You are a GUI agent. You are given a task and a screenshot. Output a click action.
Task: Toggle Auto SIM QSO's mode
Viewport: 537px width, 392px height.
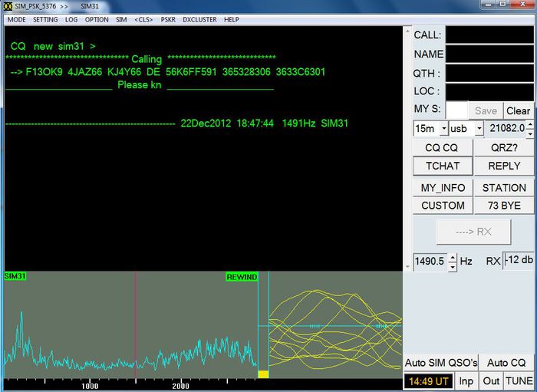(x=441, y=362)
